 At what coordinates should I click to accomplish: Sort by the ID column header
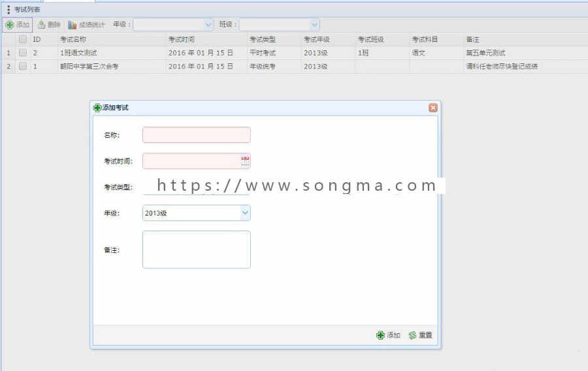[x=37, y=39]
